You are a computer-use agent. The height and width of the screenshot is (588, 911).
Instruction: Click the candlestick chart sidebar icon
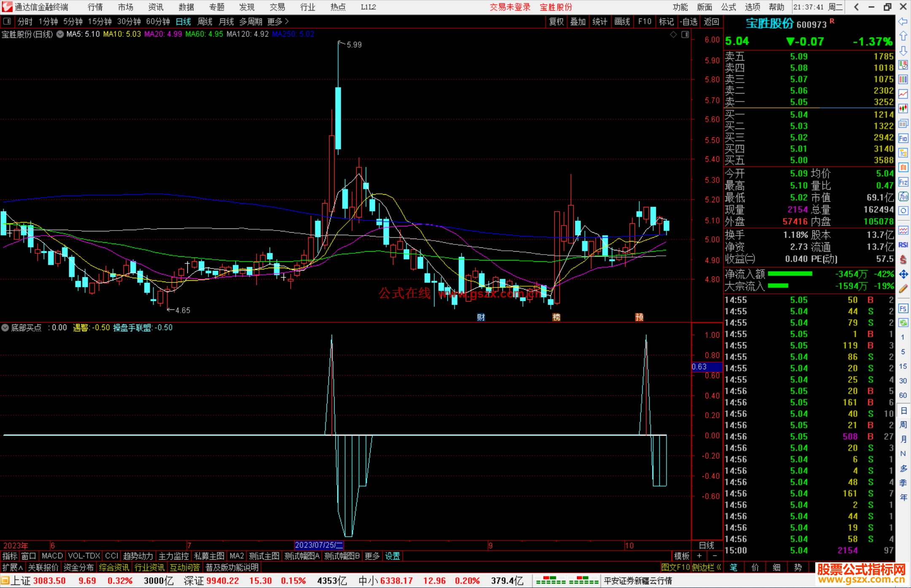pos(903,109)
